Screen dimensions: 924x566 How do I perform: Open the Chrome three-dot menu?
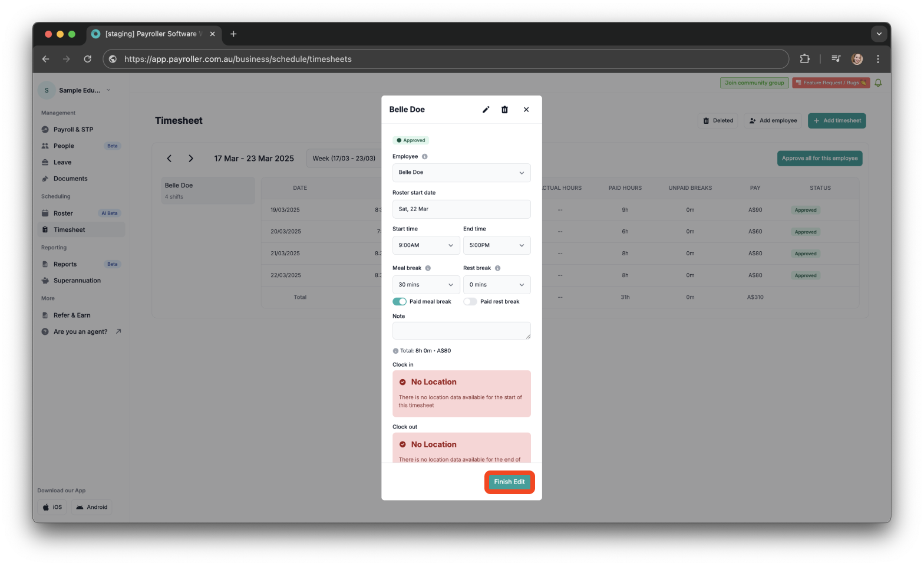click(878, 59)
